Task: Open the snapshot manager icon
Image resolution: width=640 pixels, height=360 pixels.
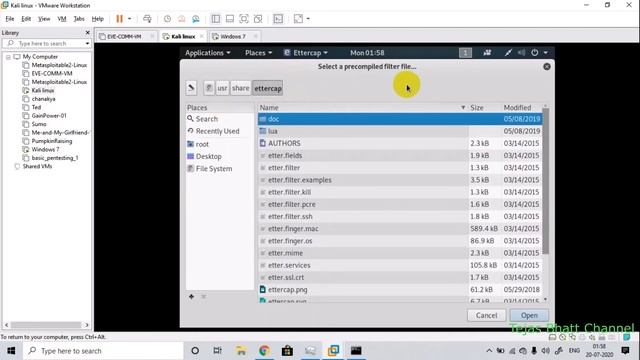Action: 196,19
